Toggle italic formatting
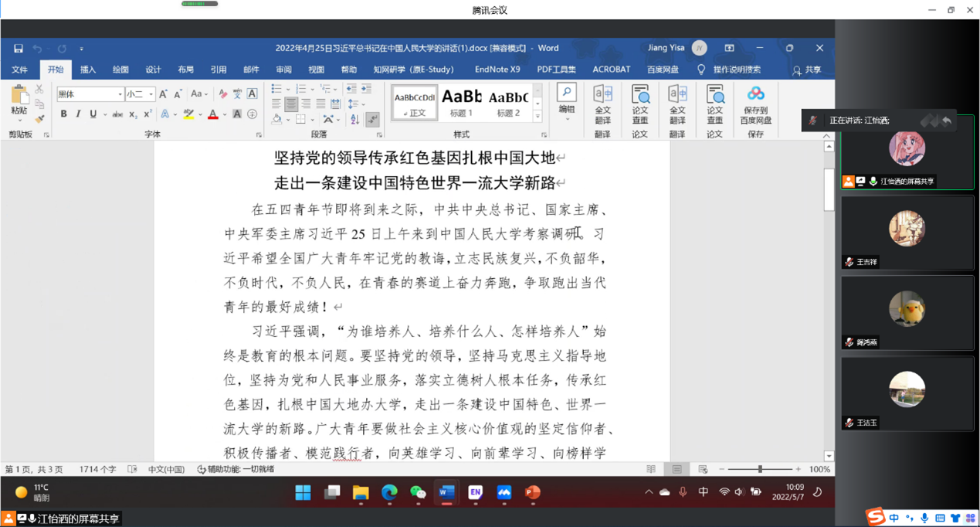The width and height of the screenshot is (980, 527). (x=78, y=114)
